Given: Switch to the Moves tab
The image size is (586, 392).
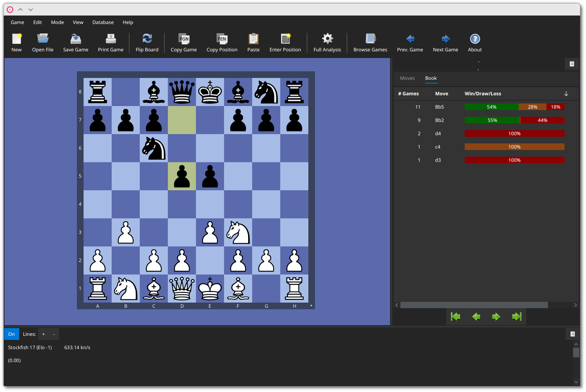Looking at the screenshot, I should pyautogui.click(x=407, y=78).
